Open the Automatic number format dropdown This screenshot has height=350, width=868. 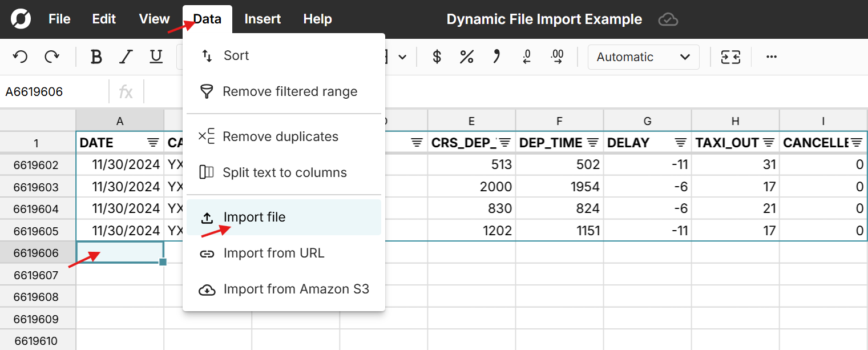point(643,57)
